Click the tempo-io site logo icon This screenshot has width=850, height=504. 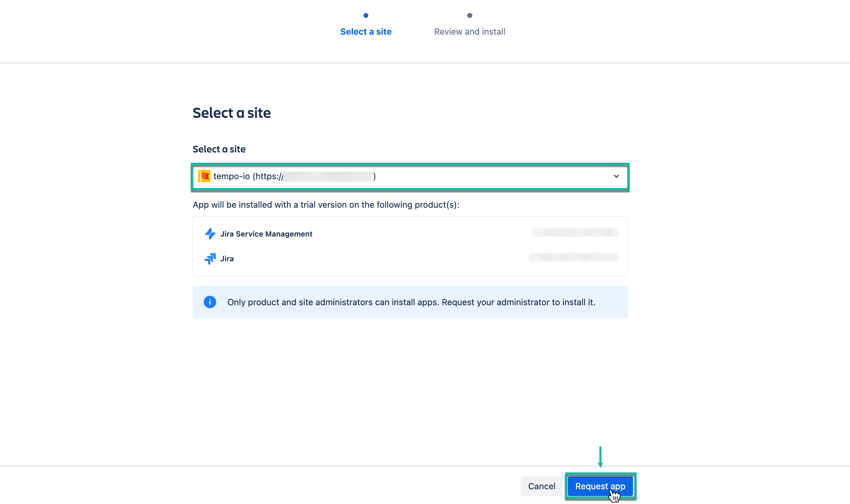coord(205,176)
